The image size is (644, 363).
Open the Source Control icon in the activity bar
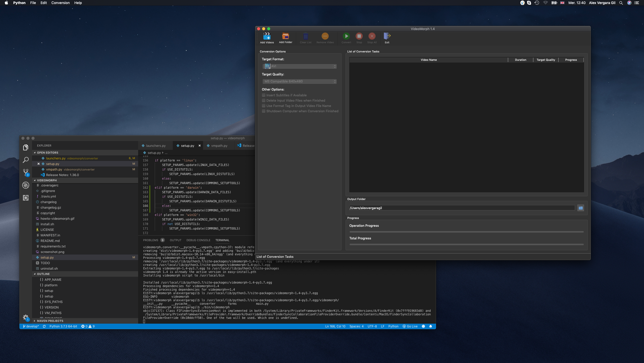(26, 172)
